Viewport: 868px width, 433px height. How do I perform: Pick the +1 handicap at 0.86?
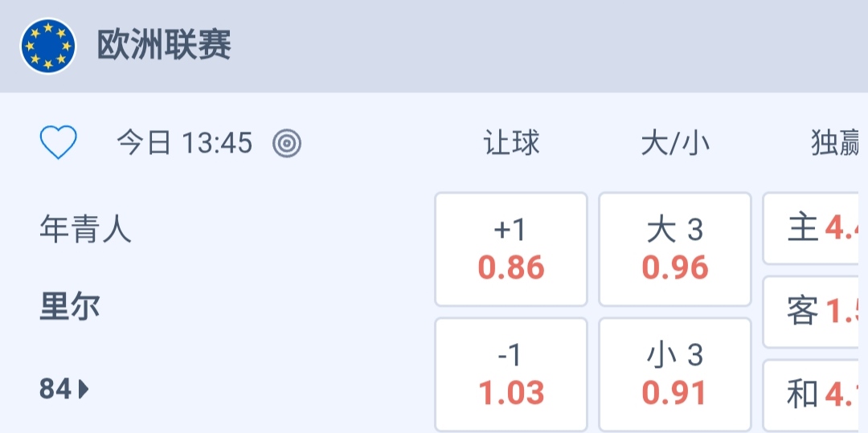(511, 249)
